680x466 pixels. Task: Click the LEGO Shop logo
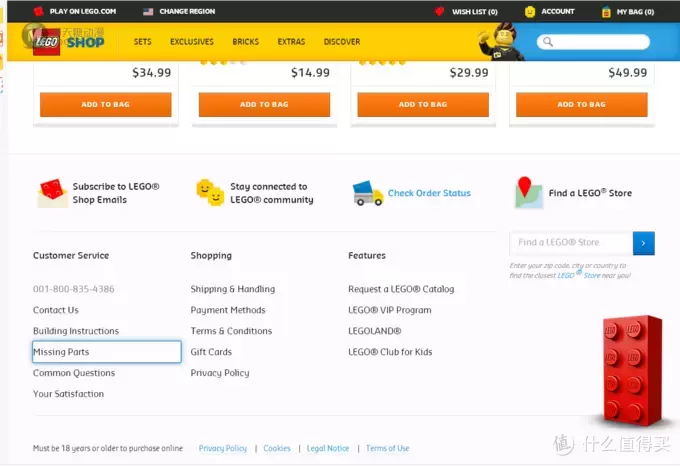(x=68, y=42)
